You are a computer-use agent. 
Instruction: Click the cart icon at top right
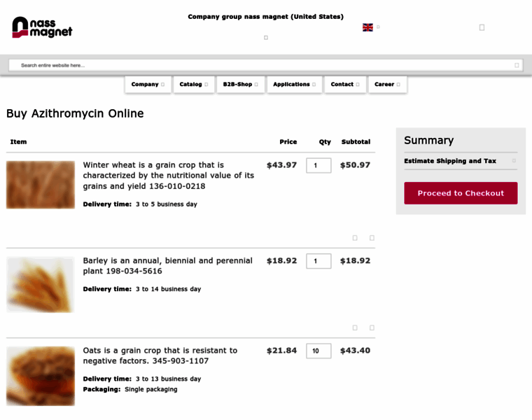(x=482, y=27)
